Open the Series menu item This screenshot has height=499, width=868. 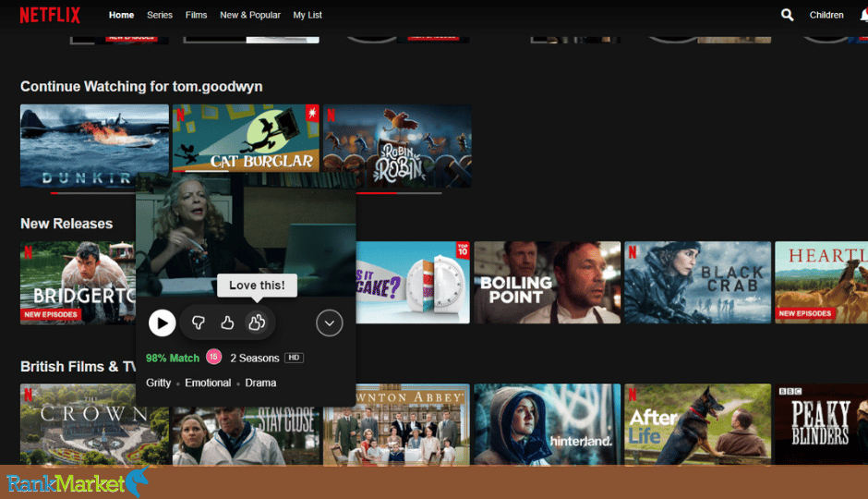[x=160, y=15]
